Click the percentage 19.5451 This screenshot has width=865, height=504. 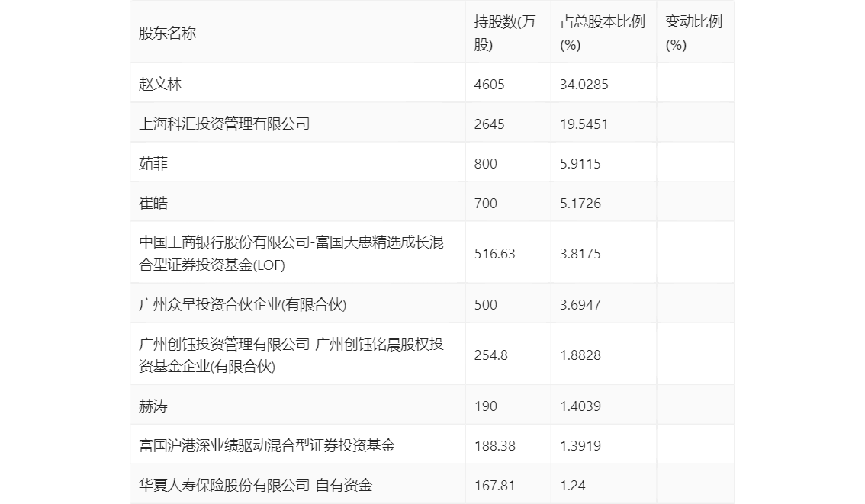[584, 124]
